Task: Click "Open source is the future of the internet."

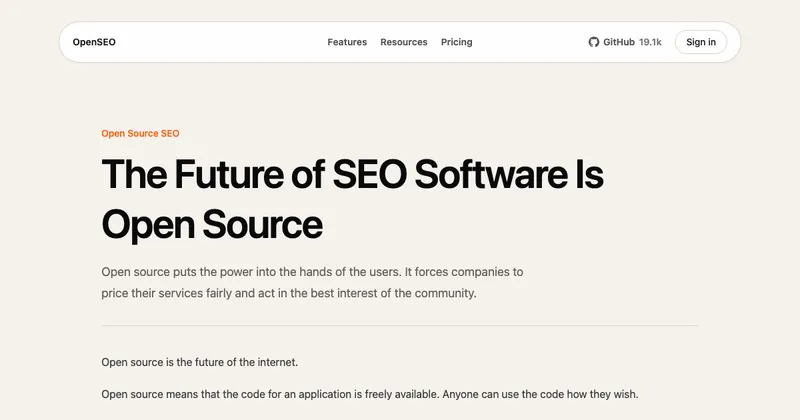Action: point(199,362)
